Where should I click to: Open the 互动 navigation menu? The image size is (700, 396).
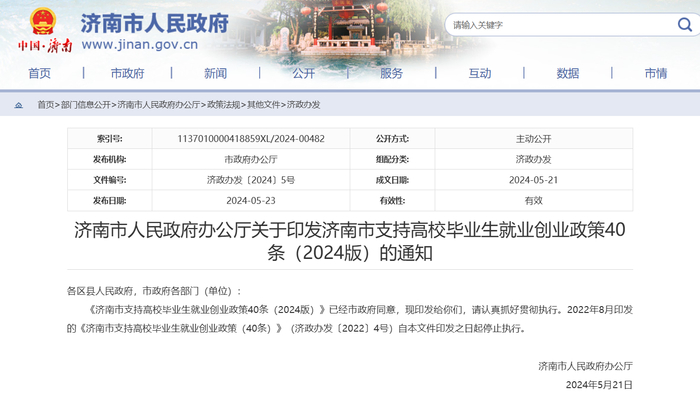pos(480,73)
